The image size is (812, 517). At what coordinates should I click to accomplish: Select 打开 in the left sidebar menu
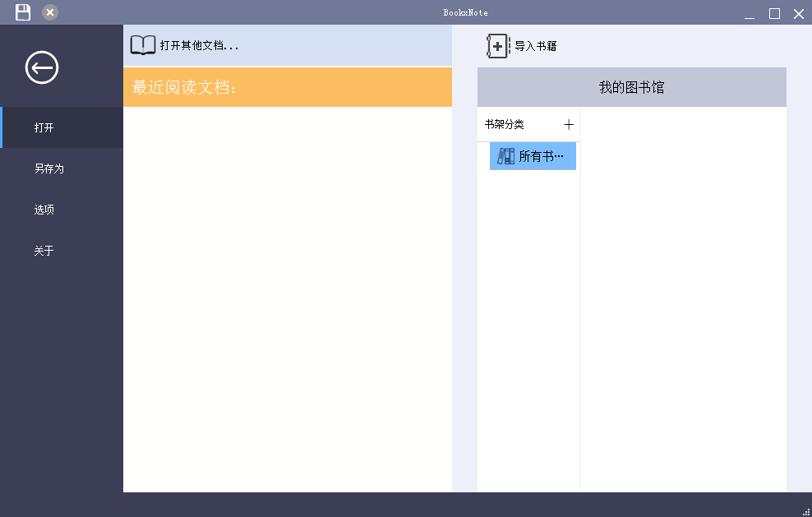coord(44,127)
